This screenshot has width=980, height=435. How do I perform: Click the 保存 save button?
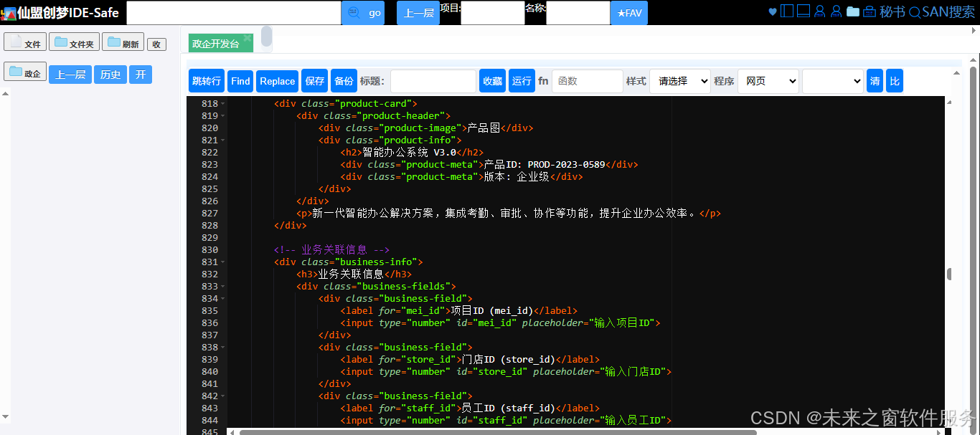tap(315, 81)
